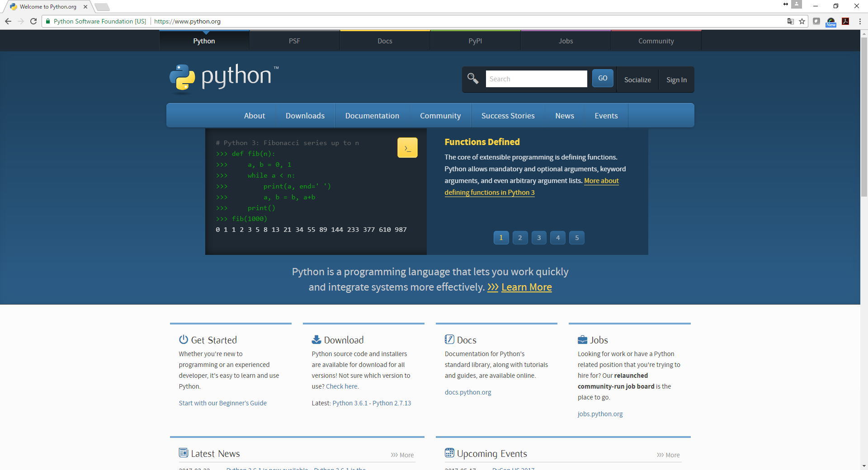The height and width of the screenshot is (470, 868).
Task: Click the browser forward arrow
Action: (x=21, y=21)
